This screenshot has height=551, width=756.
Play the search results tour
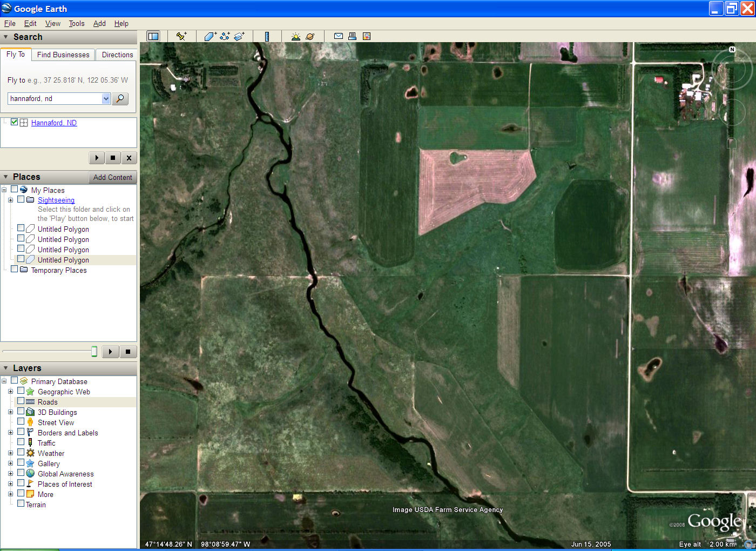(97, 158)
